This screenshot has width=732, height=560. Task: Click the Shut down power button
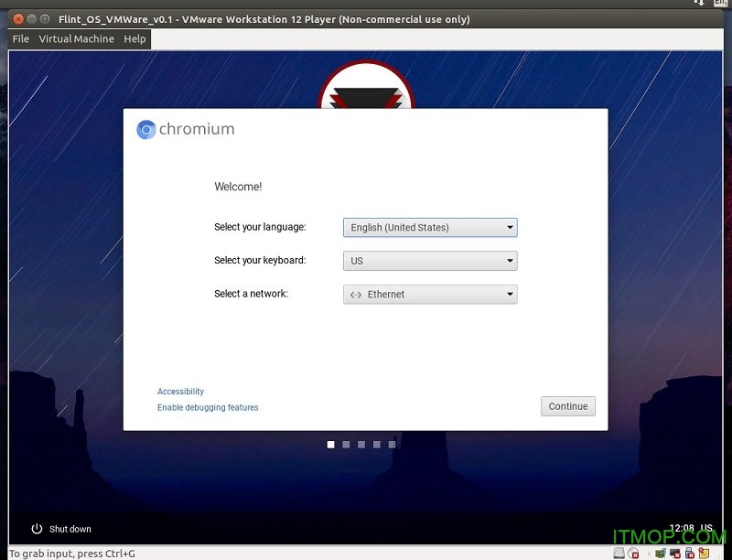[60, 529]
